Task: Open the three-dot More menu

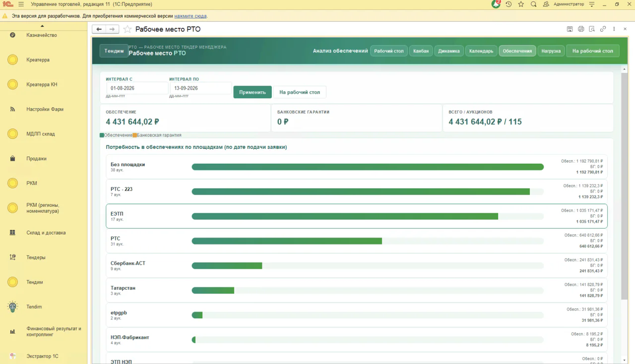Action: click(614, 29)
